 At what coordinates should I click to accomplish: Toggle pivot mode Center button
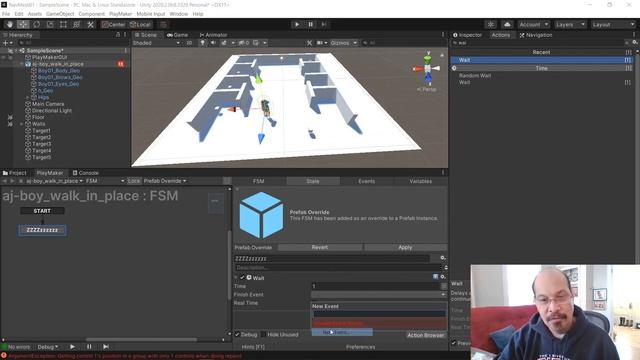click(113, 24)
